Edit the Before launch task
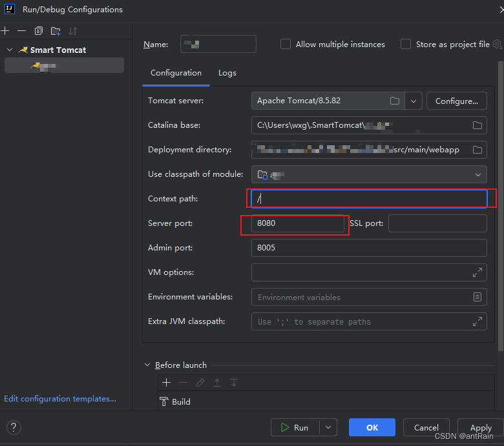This screenshot has height=446, width=504. [x=200, y=382]
